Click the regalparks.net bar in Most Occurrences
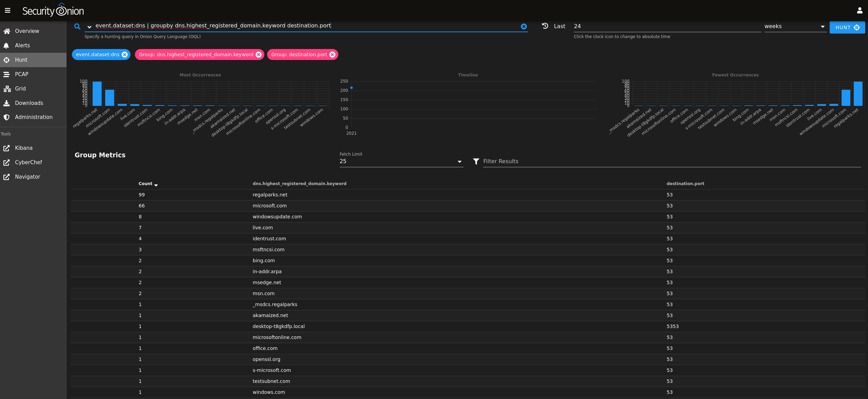Viewport: 868px width, 399px height. [x=97, y=94]
